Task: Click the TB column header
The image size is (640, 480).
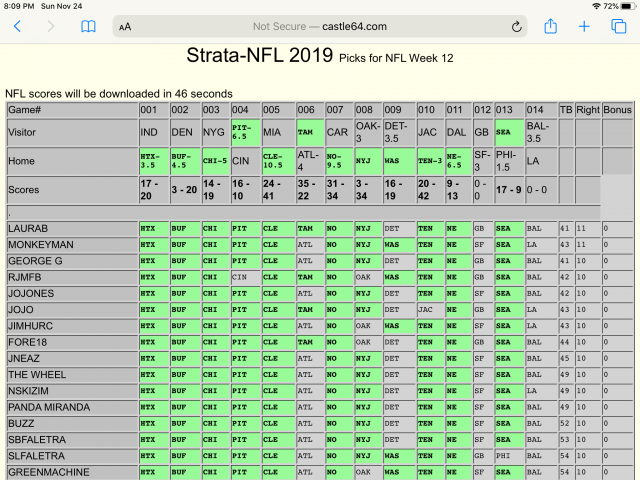Action: click(566, 109)
